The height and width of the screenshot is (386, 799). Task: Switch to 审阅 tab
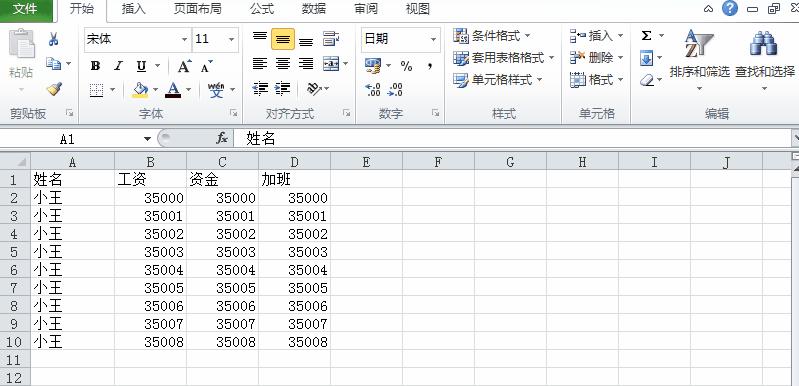(x=366, y=9)
